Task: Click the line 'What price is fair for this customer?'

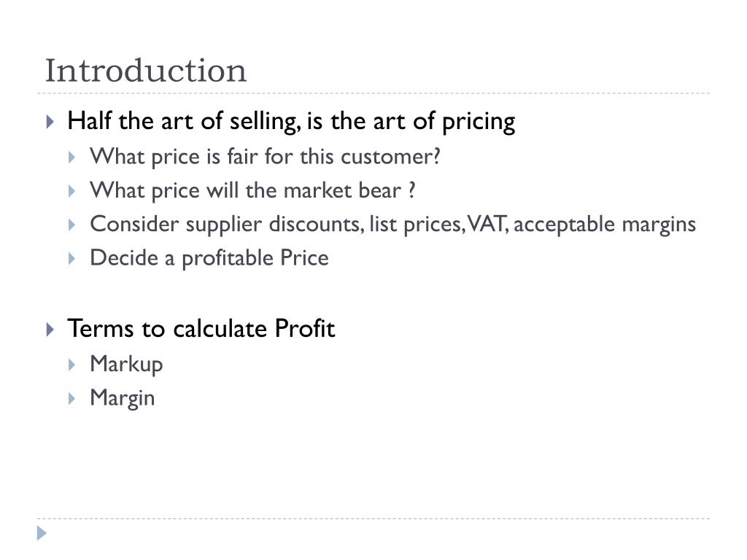Action: click(265, 157)
